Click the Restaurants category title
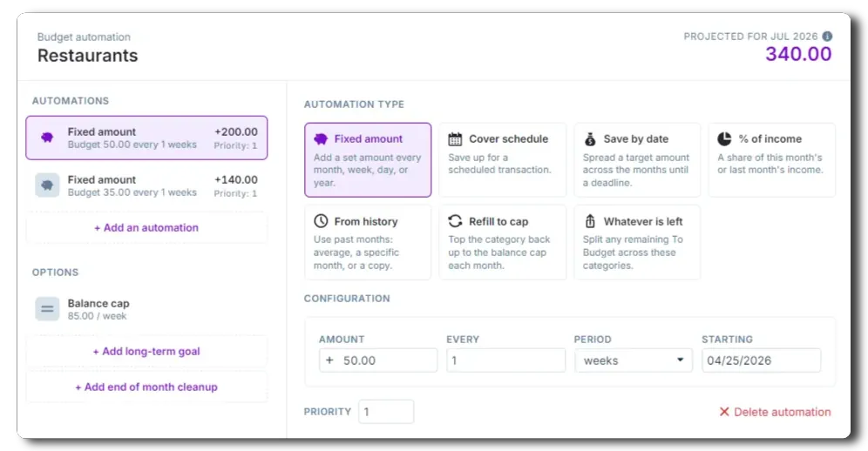Image resolution: width=868 pixels, height=451 pixels. tap(87, 56)
